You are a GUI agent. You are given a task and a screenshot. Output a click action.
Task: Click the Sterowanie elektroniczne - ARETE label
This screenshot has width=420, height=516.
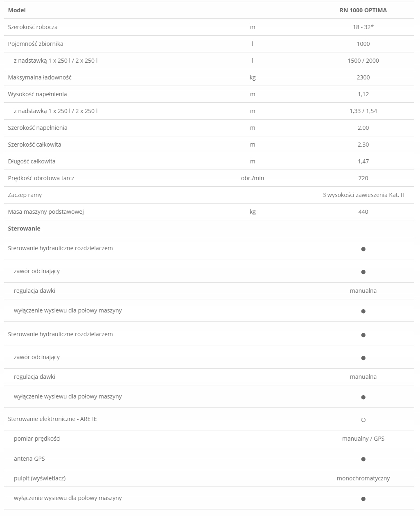(x=52, y=419)
